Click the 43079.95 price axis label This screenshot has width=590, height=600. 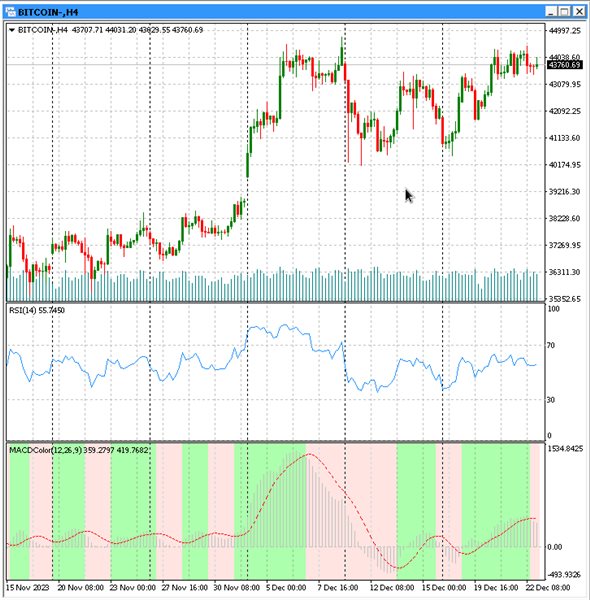coord(565,84)
